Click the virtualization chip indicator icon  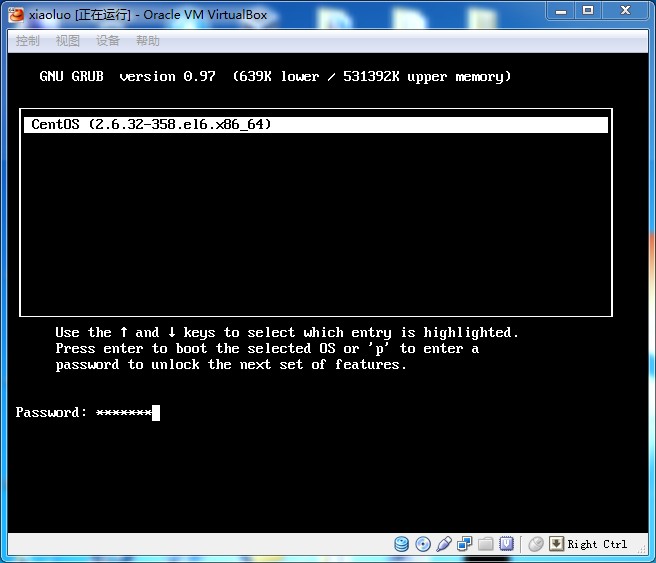(x=507, y=544)
